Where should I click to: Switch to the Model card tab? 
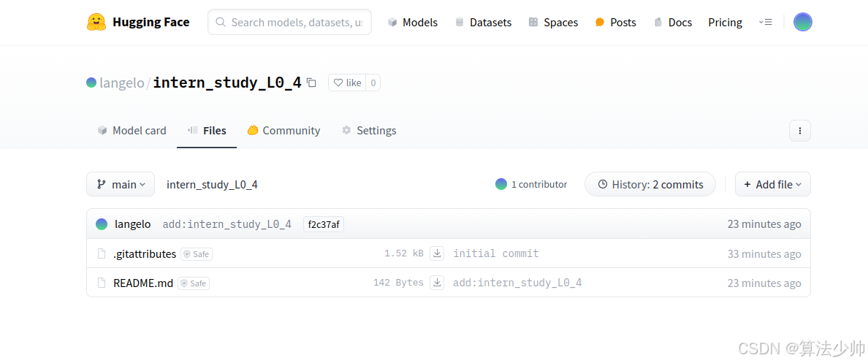pos(132,131)
